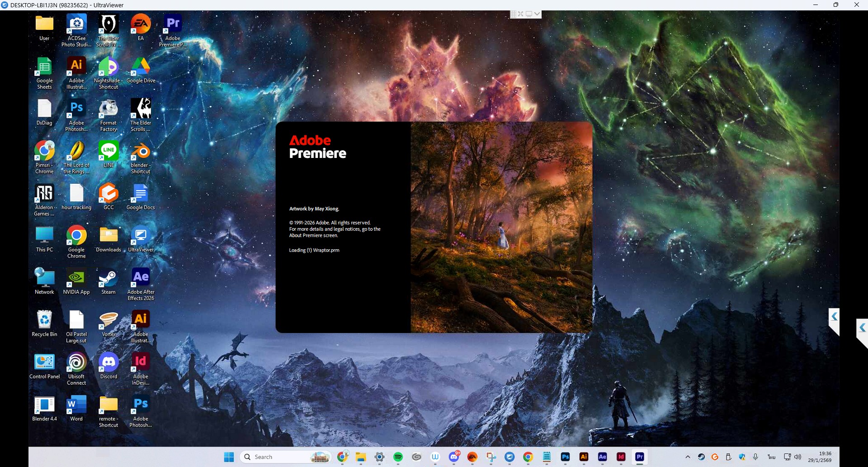Image resolution: width=868 pixels, height=467 pixels.
Task: Switch to Spotify in the taskbar
Action: click(398, 457)
